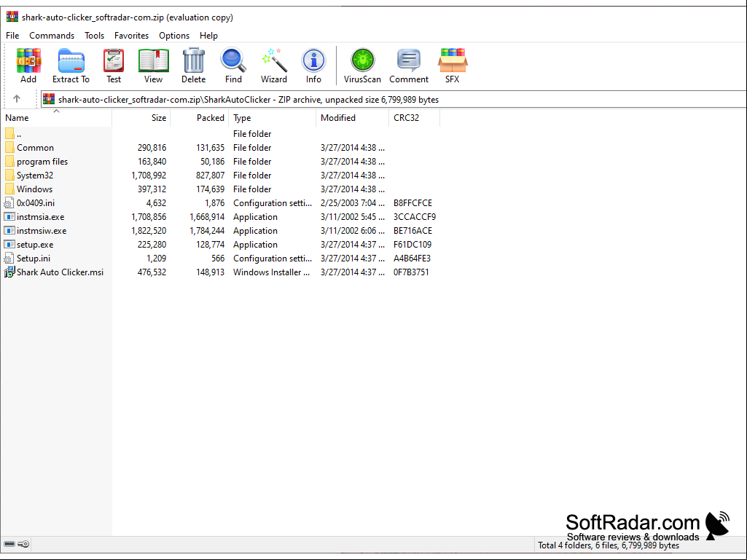Viewport: 747px width, 560px height.
Task: Click the setup.exe file name
Action: pos(35,244)
